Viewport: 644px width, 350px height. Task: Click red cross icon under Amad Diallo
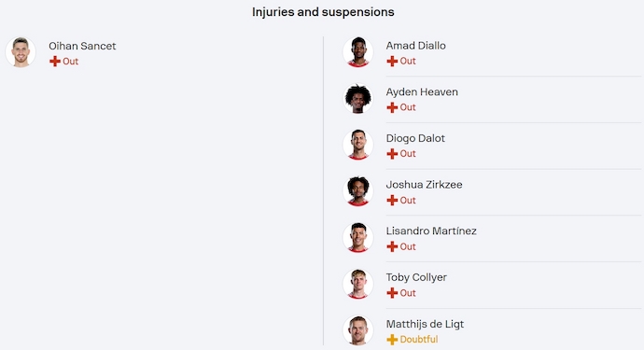pyautogui.click(x=392, y=61)
